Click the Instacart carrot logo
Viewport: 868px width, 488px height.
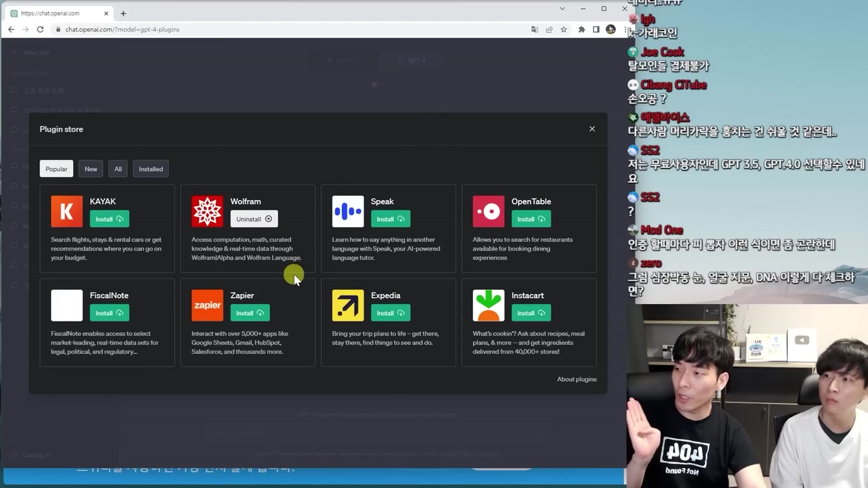(489, 305)
